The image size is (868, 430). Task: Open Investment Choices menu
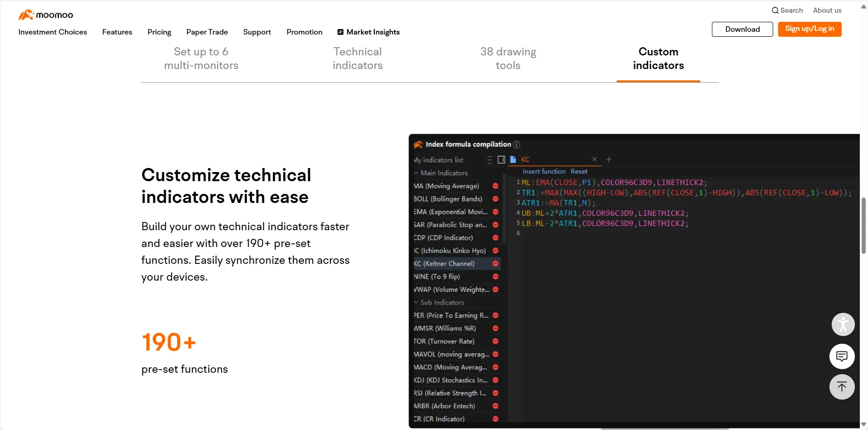click(x=53, y=32)
